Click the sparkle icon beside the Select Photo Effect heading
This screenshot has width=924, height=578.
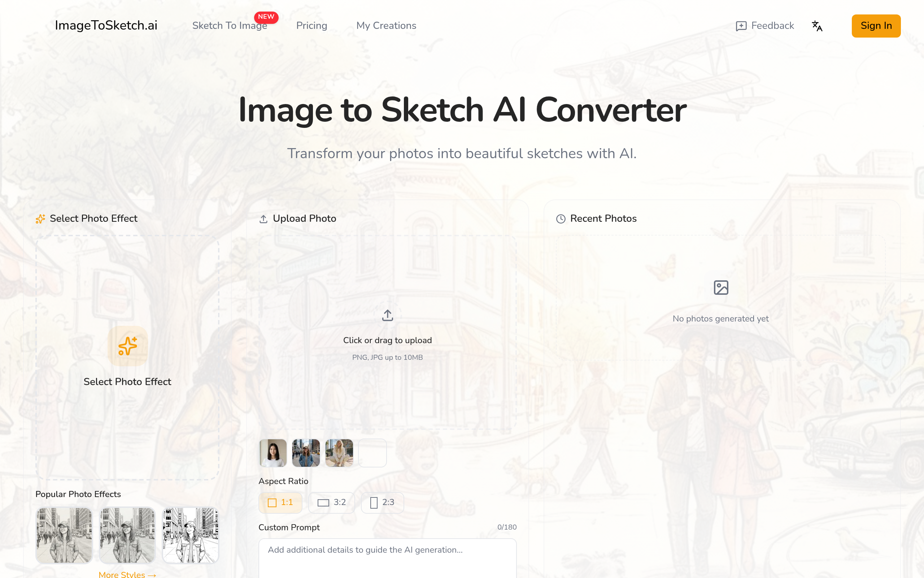[x=40, y=219]
